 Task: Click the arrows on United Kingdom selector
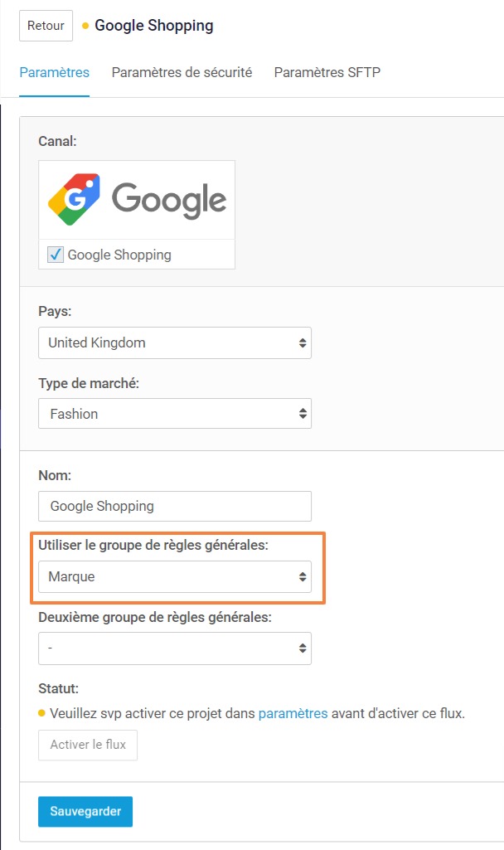(303, 342)
